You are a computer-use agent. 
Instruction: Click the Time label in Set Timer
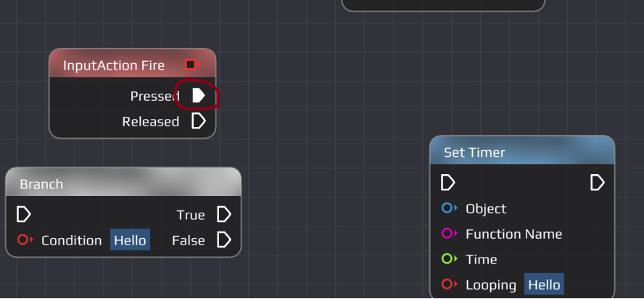[482, 260]
